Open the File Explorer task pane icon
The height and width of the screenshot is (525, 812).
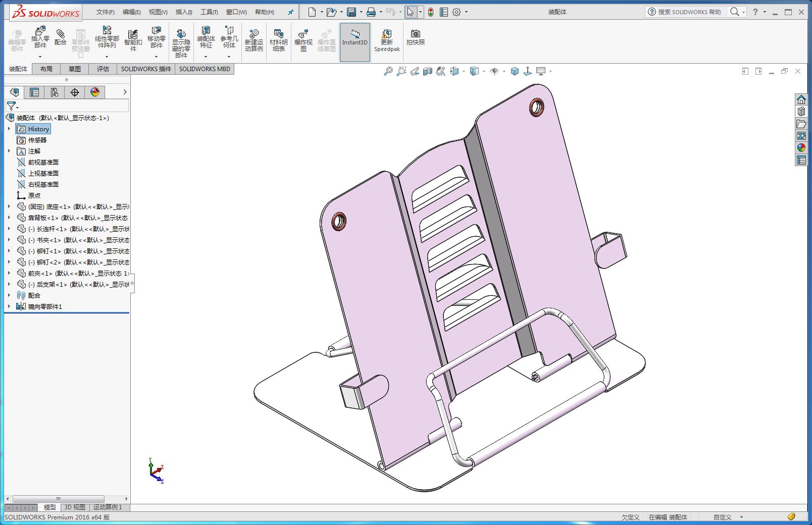[x=801, y=124]
